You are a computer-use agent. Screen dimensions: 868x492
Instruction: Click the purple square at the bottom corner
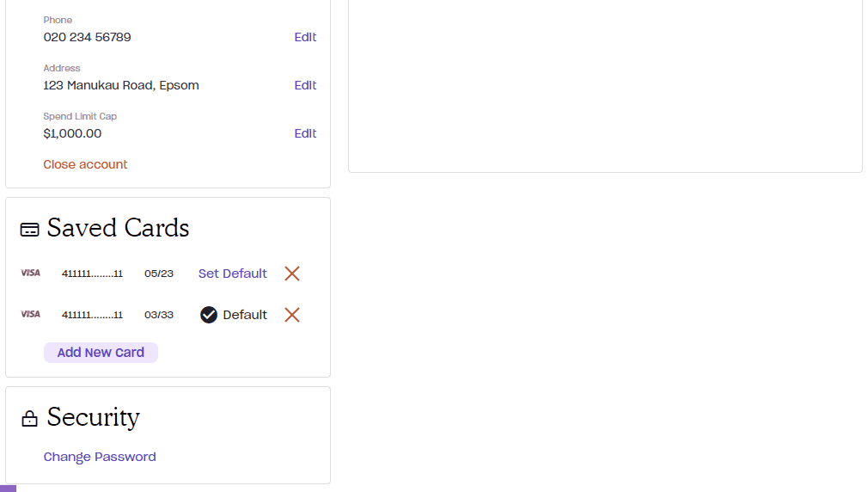[x=8, y=489]
